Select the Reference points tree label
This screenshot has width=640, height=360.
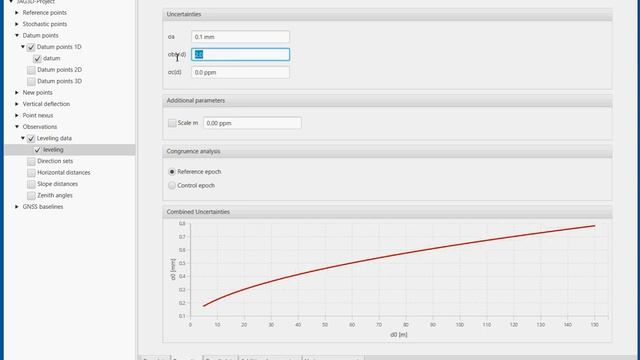(x=44, y=13)
